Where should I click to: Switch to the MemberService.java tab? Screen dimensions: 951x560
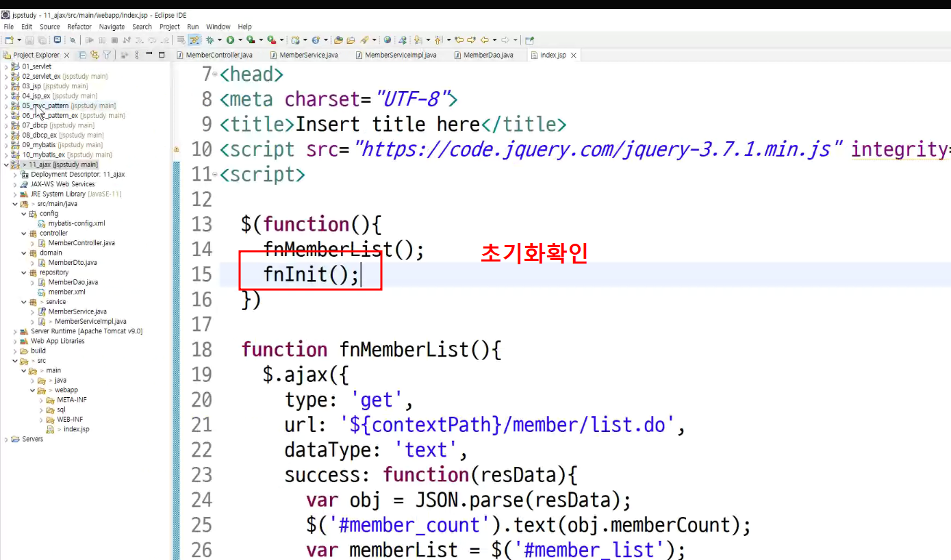[303, 55]
